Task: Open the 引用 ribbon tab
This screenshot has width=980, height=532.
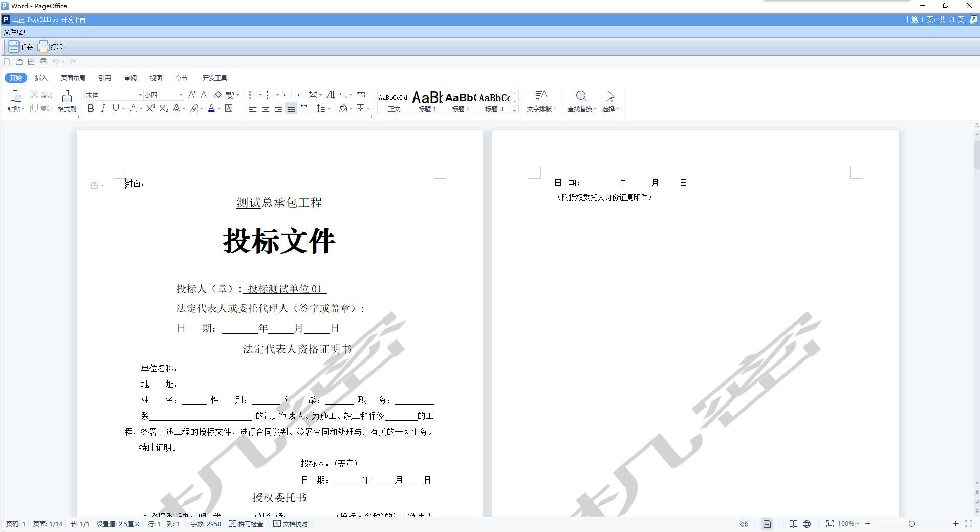Action: point(105,78)
